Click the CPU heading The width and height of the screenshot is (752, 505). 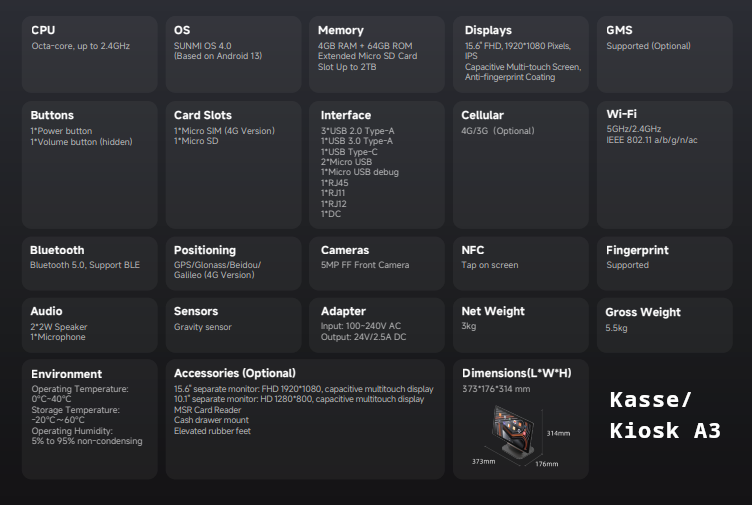tap(44, 30)
